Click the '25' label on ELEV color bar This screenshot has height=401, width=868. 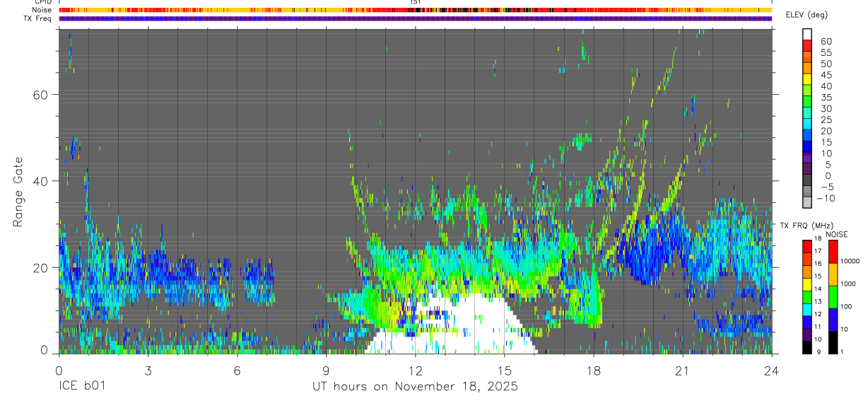tap(826, 120)
